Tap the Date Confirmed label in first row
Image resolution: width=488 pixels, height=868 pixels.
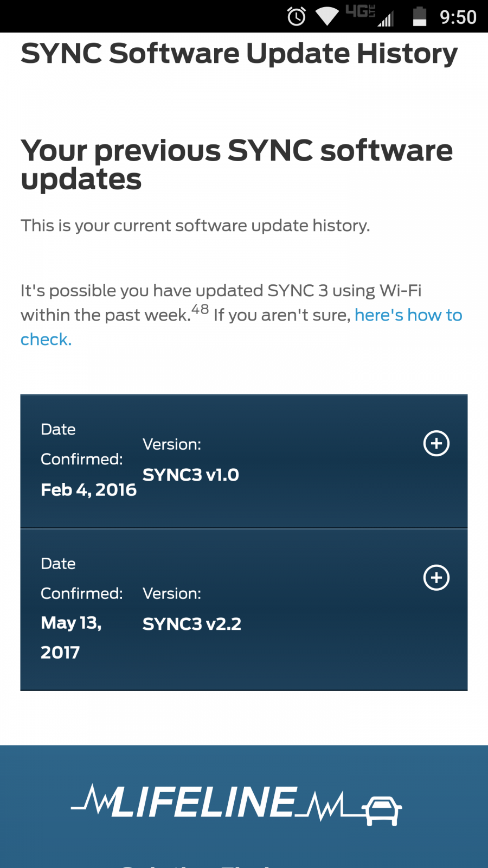point(81,444)
